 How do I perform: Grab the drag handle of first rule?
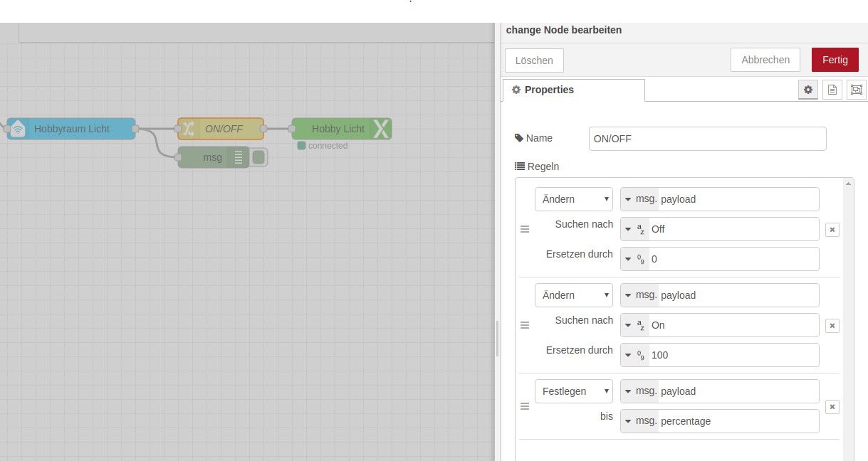(x=525, y=229)
